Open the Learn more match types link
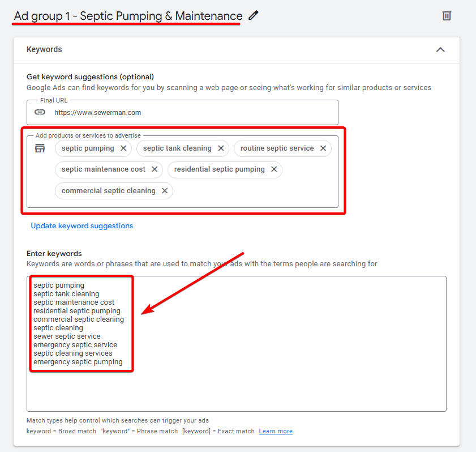476x452 pixels. [x=276, y=431]
